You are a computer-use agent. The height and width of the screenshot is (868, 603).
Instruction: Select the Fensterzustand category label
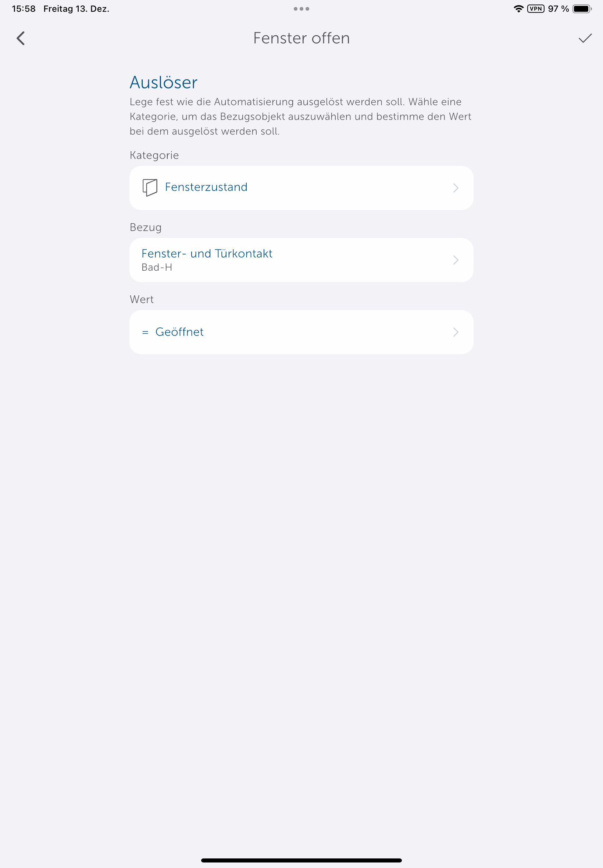tap(206, 187)
